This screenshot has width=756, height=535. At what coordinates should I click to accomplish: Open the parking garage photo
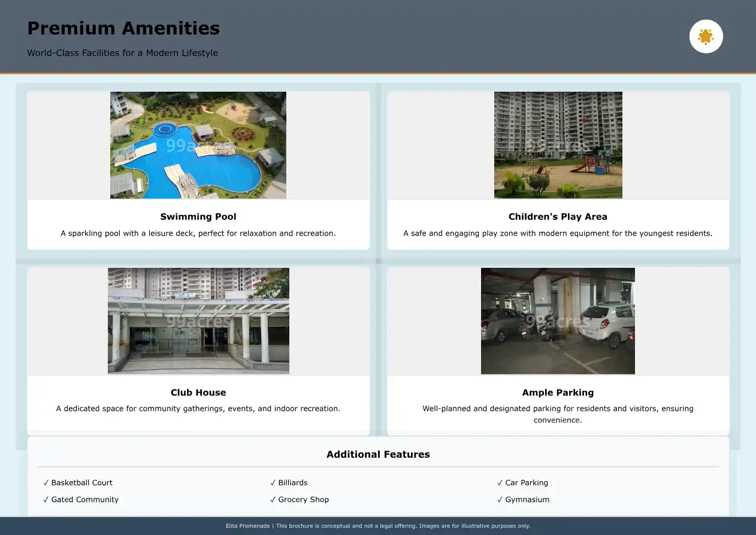(x=558, y=321)
